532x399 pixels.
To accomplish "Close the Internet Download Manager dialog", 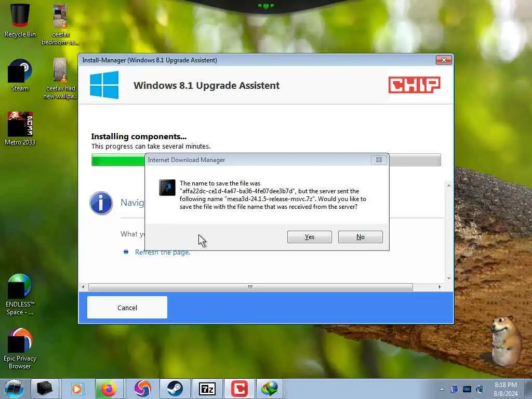I will (x=379, y=160).
